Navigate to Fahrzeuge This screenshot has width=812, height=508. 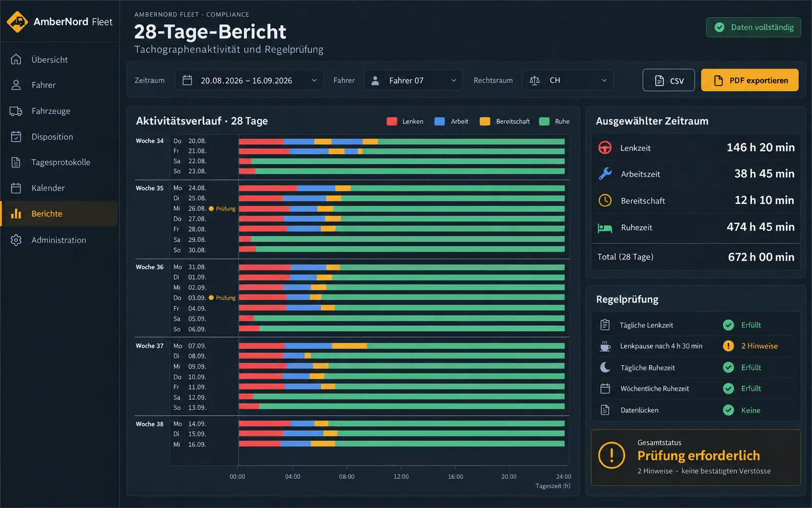click(x=59, y=111)
